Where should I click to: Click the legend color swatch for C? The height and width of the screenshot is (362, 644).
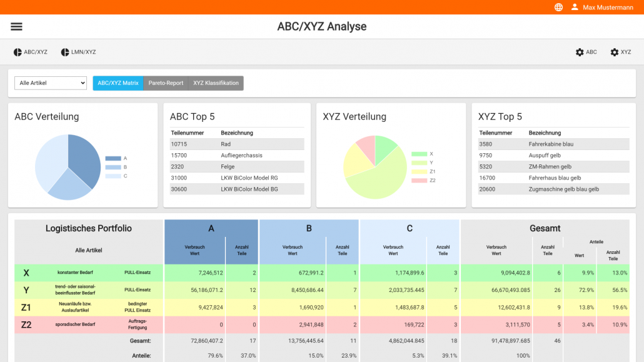tap(113, 176)
